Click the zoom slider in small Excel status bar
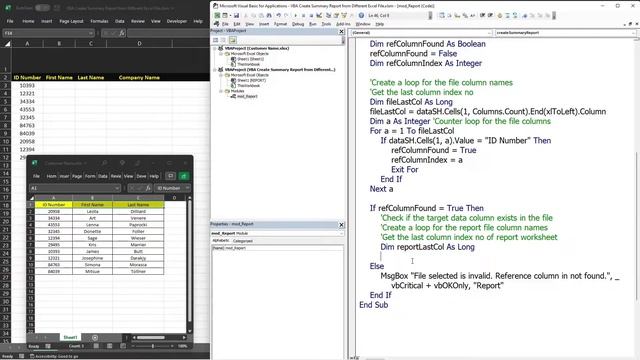This screenshot has width=640, height=360. coord(153,346)
